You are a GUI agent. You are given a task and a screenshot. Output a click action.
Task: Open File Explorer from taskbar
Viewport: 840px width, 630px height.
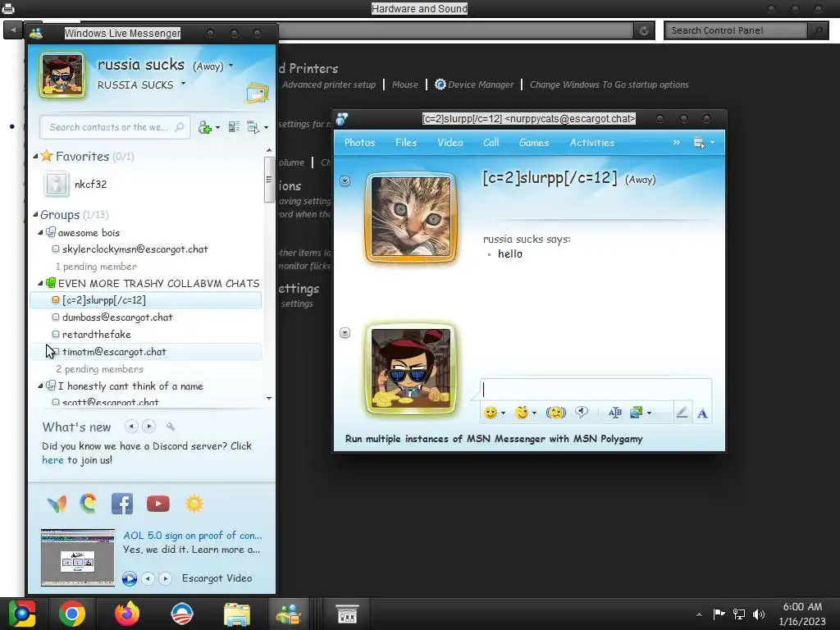click(237, 614)
